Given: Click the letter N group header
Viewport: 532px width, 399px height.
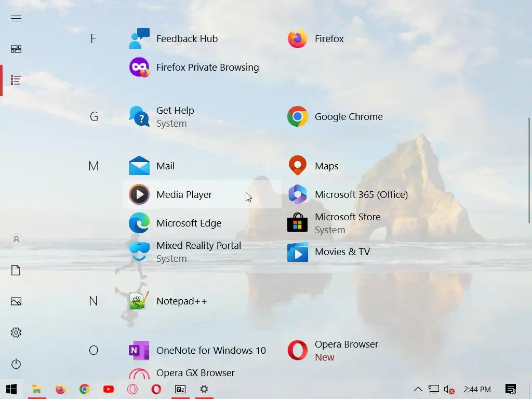Looking at the screenshot, I should click(x=94, y=301).
